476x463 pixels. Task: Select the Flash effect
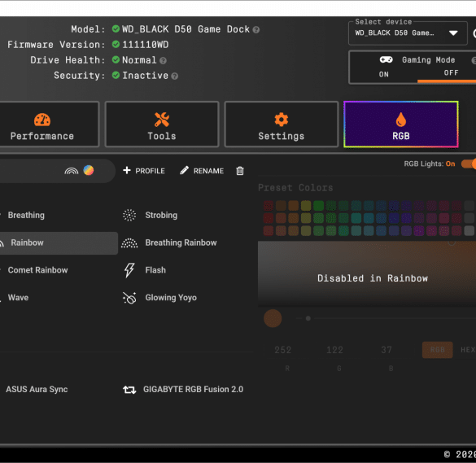point(155,270)
